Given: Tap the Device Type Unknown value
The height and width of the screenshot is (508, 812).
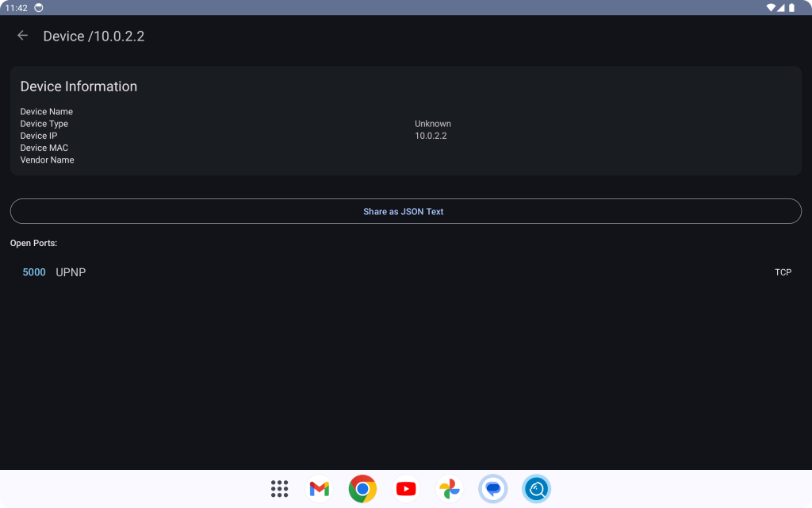Looking at the screenshot, I should tap(433, 123).
